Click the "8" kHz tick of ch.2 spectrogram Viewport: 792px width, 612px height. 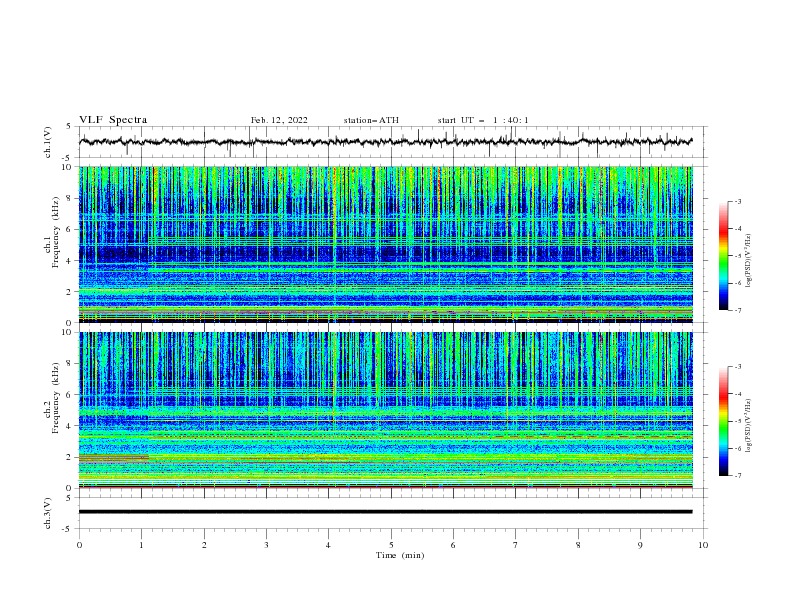click(69, 364)
